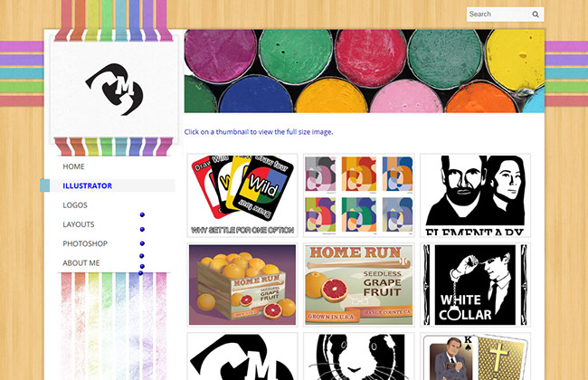Open the Uno Wild cards thumbnail

click(x=242, y=195)
